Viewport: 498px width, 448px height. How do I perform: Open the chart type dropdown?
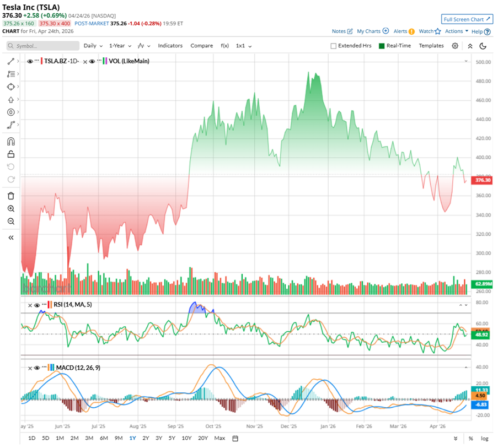coord(144,46)
